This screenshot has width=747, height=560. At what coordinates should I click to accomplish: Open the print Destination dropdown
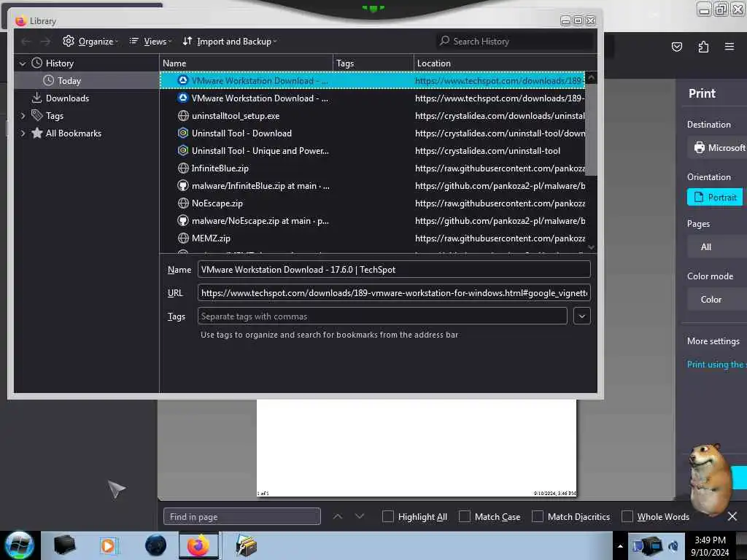[717, 147]
